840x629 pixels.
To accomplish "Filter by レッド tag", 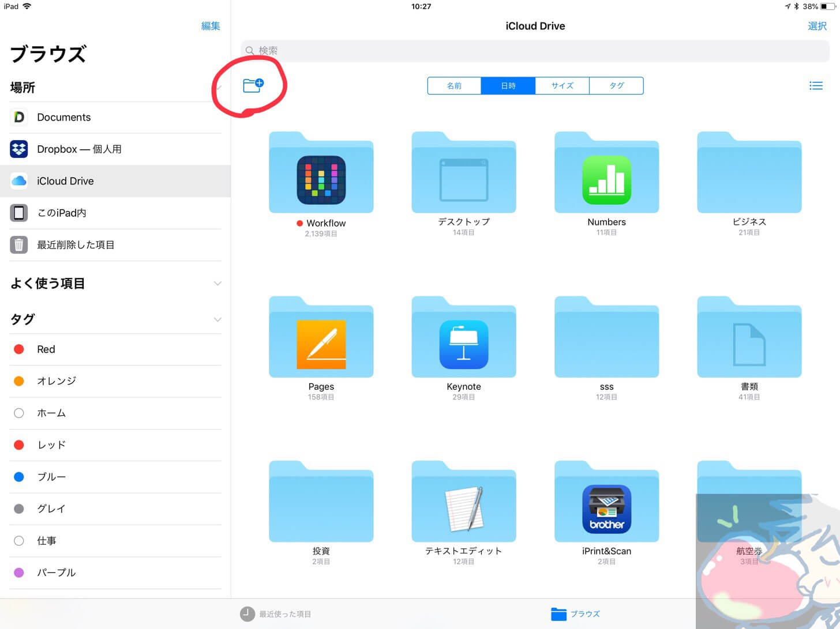I will (x=115, y=445).
